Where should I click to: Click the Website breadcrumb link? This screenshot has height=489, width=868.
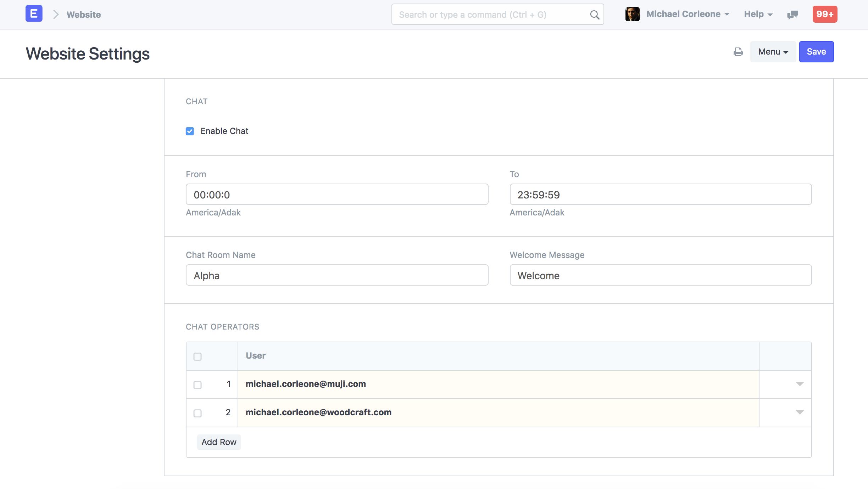83,15
